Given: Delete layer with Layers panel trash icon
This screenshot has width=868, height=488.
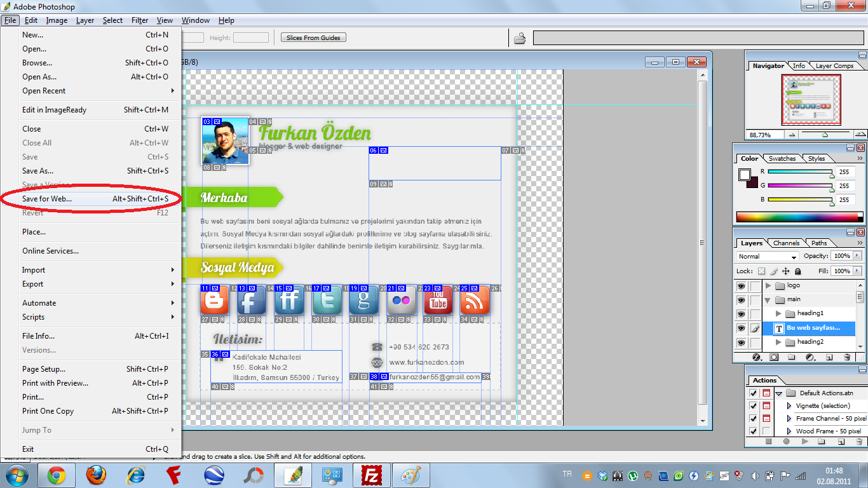Looking at the screenshot, I should tap(847, 357).
